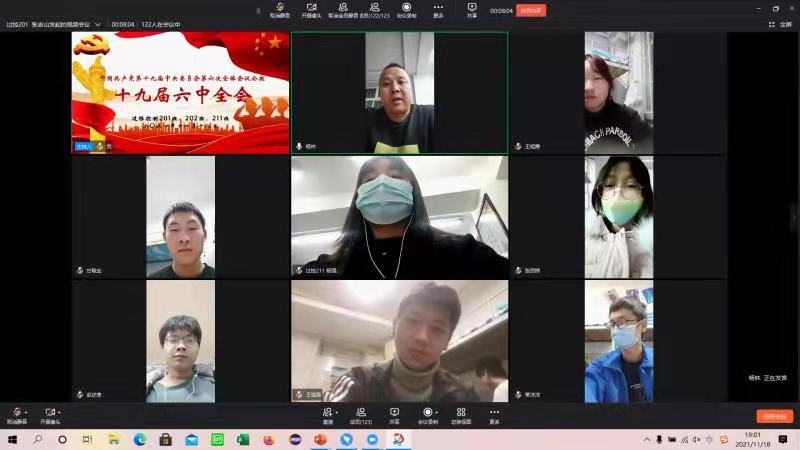Screen dimensions: 800x450
Task: Click the red End Sharing button at top
Action: coord(531,11)
